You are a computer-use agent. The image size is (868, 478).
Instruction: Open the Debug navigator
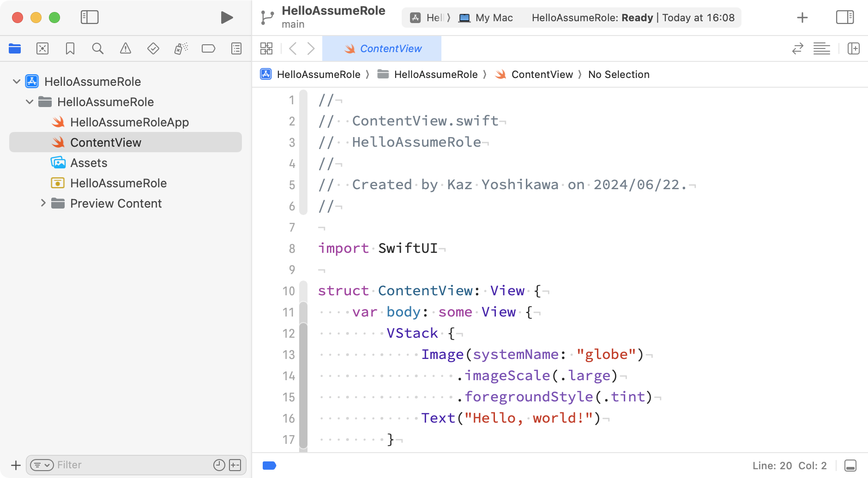tap(181, 48)
